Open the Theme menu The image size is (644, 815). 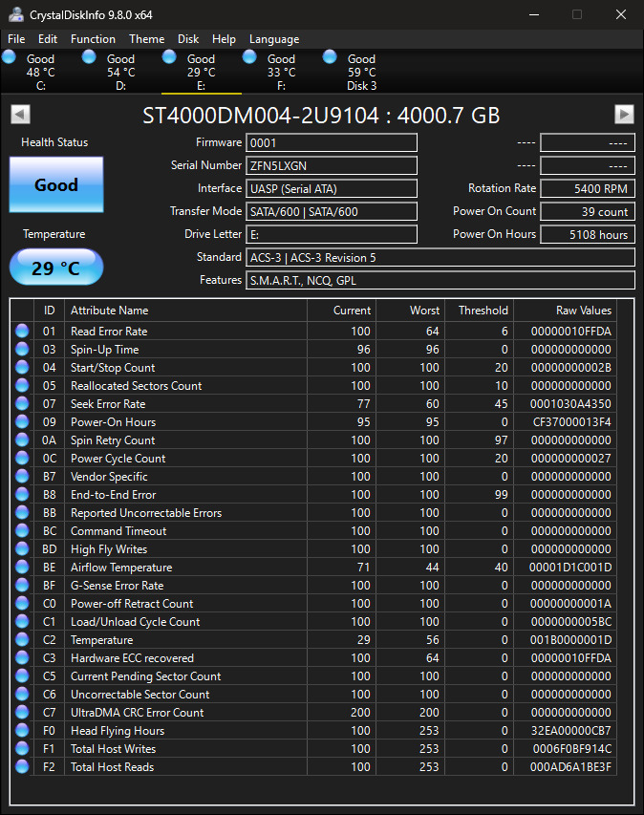[x=147, y=39]
